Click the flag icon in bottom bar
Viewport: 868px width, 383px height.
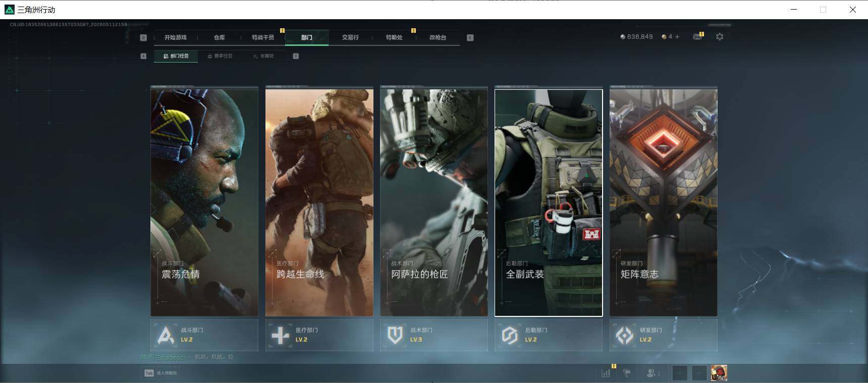(x=627, y=373)
